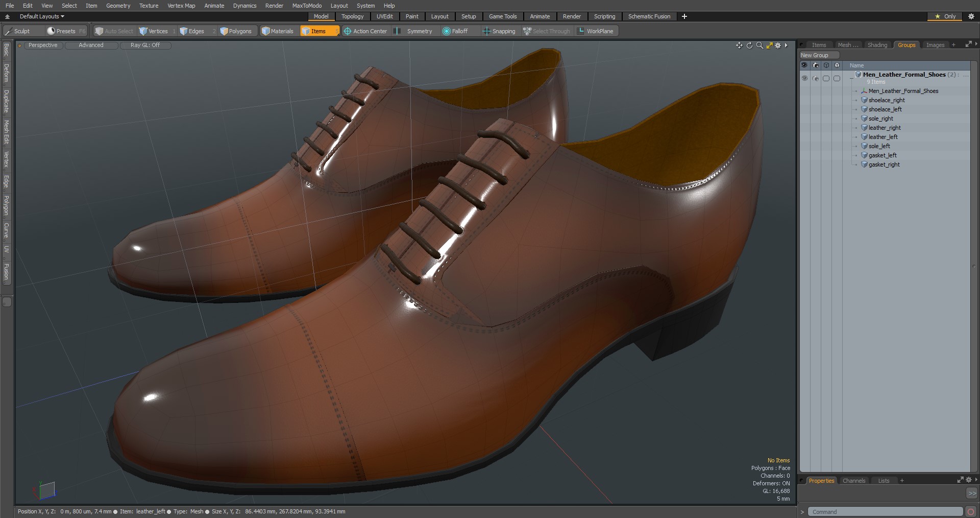Select the leather_left mesh item
Viewport: 980px width, 518px height.
(x=883, y=137)
